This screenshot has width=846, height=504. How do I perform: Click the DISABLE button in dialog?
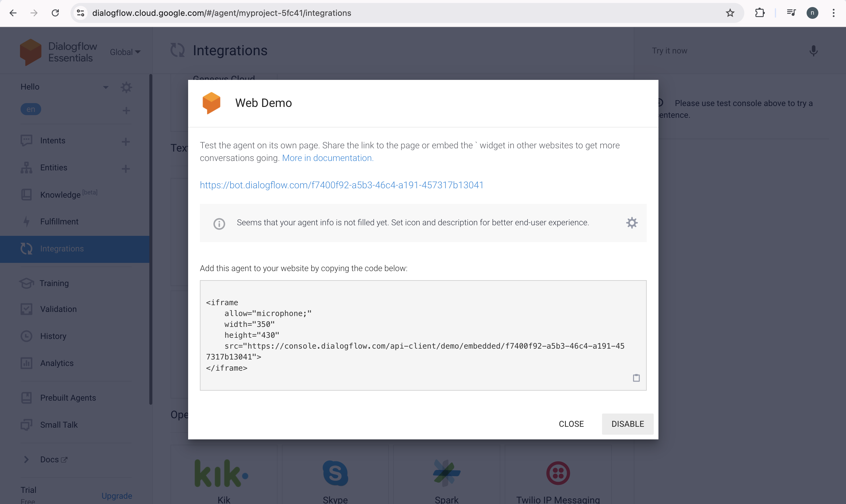[x=627, y=424]
